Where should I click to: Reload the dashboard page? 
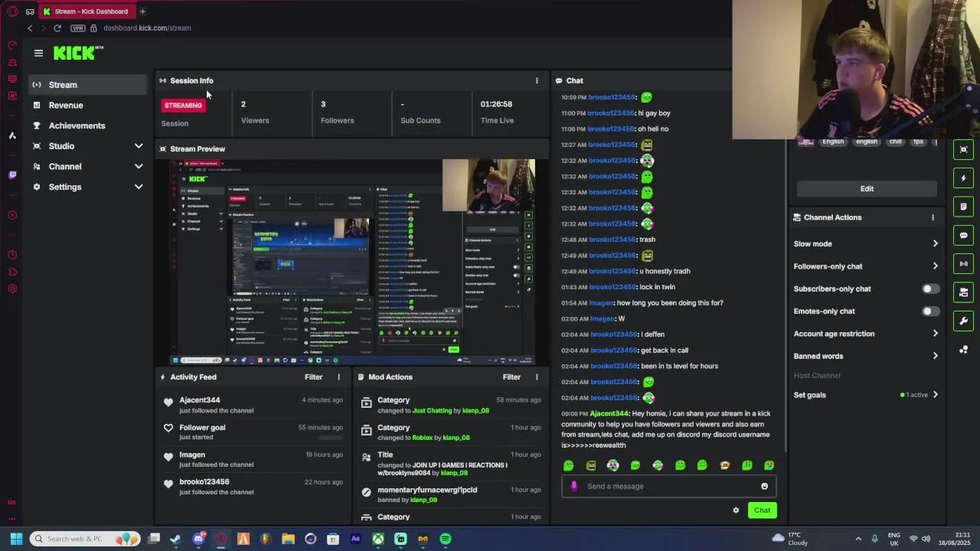[57, 28]
